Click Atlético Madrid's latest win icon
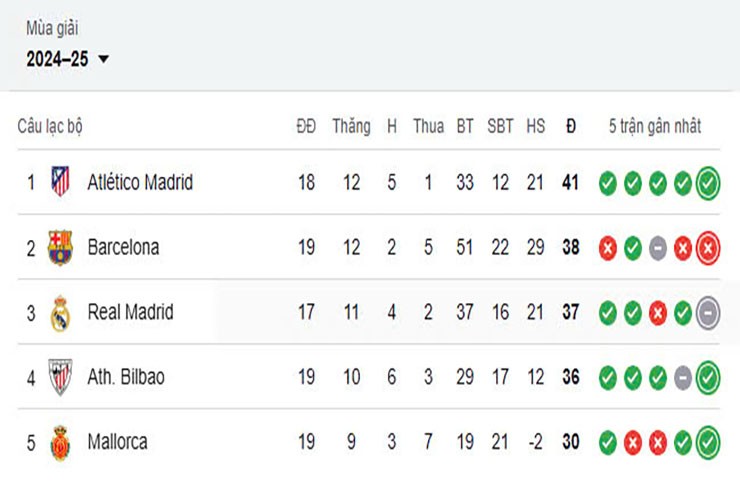Viewport: 740px width, 495px height. pos(708,183)
